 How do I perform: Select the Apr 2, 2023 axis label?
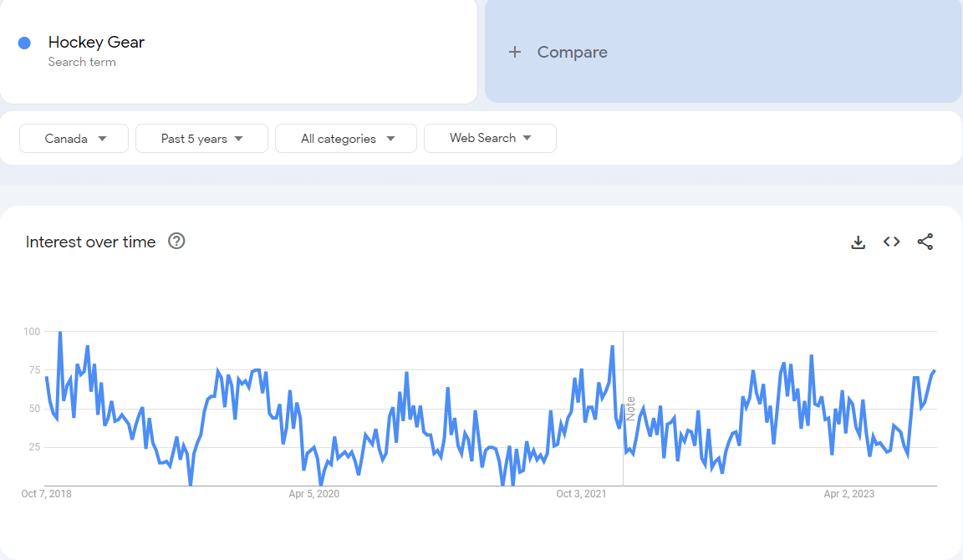click(x=848, y=494)
